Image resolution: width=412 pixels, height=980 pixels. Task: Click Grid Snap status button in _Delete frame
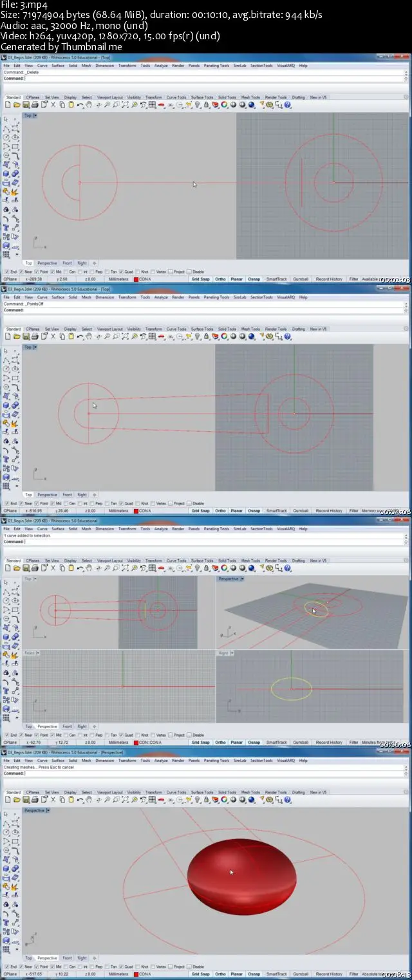pos(200,279)
